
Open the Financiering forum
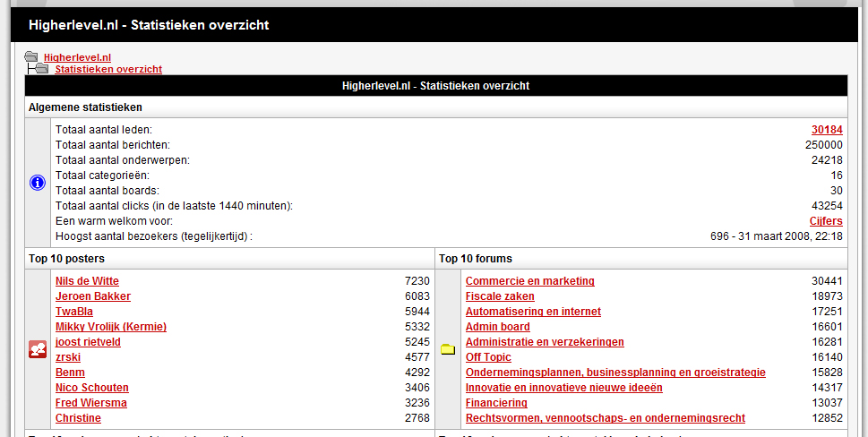pyautogui.click(x=496, y=403)
